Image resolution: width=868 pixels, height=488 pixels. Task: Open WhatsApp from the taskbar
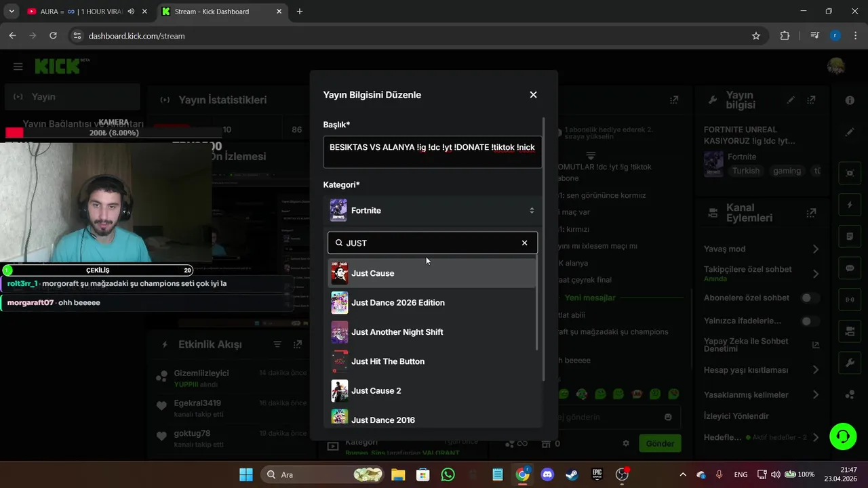[448, 474]
